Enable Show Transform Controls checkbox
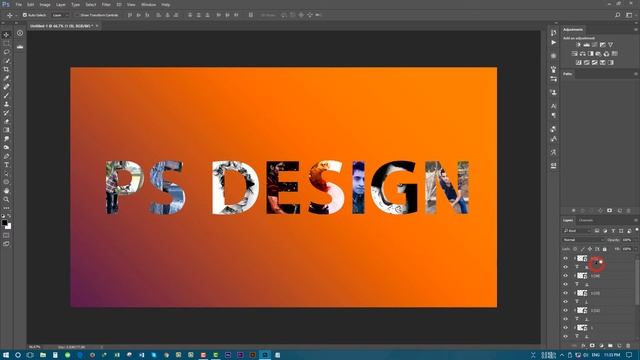 (77, 15)
